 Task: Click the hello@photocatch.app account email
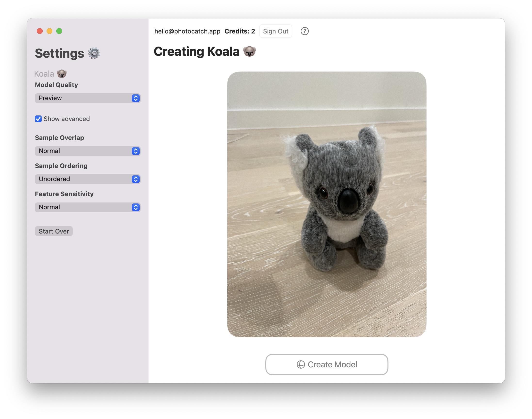pyautogui.click(x=187, y=31)
